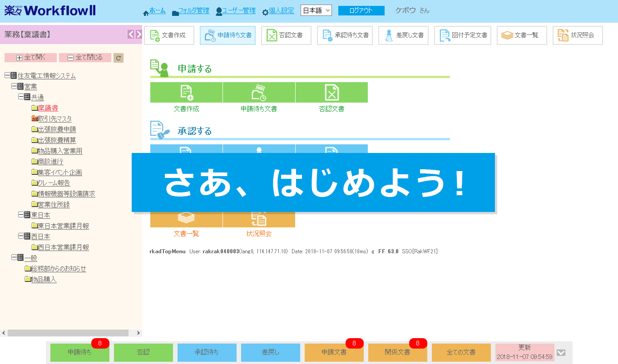Image resolution: width=618 pixels, height=364 pixels.
Task: Click green 文書作成 tile icon under 申請する
Action: (186, 92)
